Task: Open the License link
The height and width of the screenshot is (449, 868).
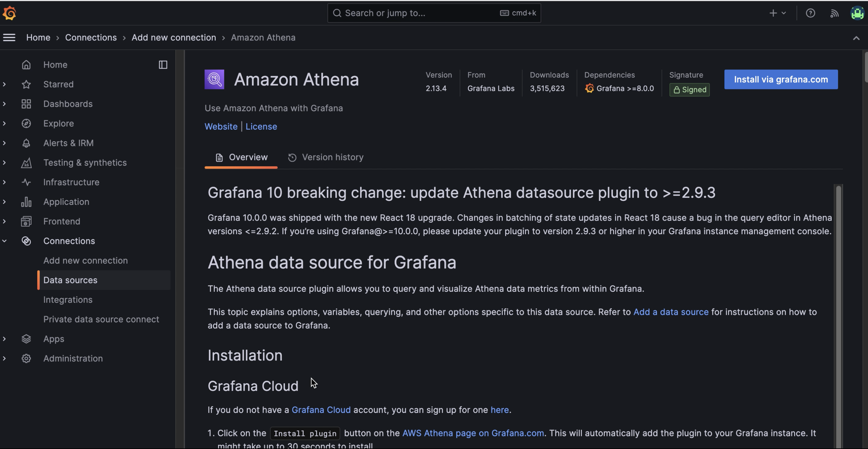Action: pos(261,126)
